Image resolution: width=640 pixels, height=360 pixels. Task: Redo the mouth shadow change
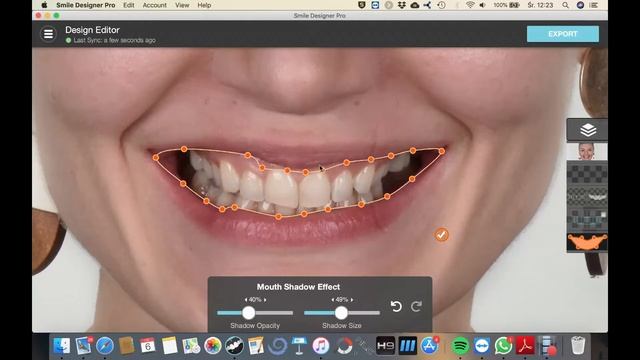(x=416, y=307)
